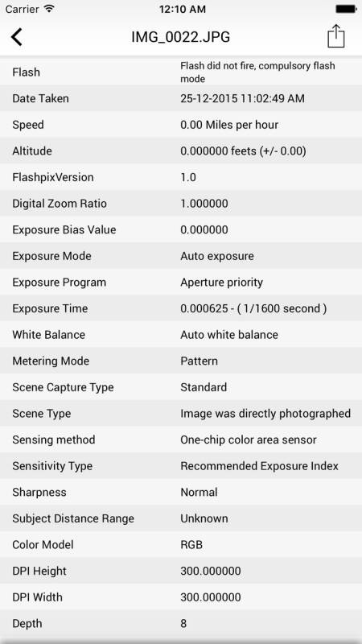Viewport: 362px width, 644px height.
Task: Tap the Depth row
Action: [181, 623]
